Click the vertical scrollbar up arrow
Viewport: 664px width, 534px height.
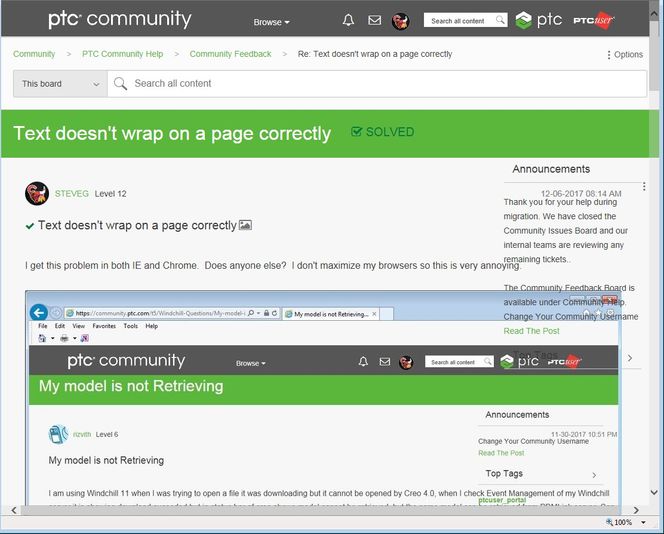(654, 14)
